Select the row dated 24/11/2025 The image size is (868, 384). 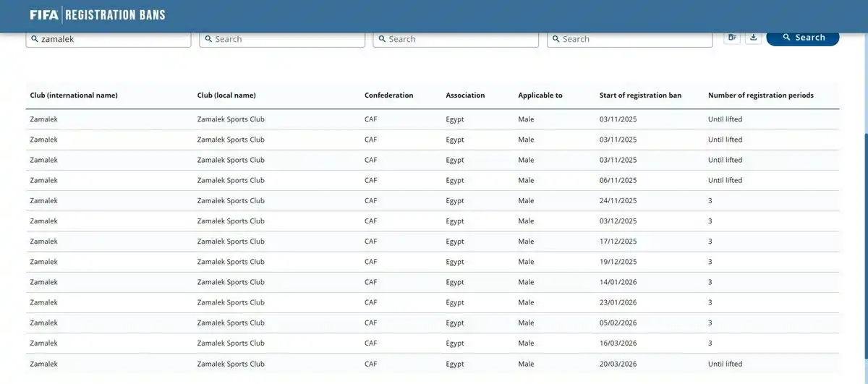(x=433, y=200)
